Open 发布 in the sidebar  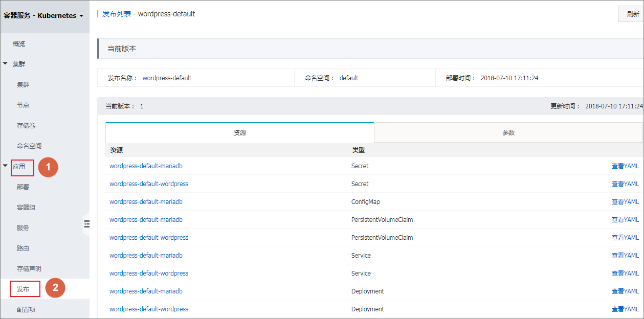pyautogui.click(x=23, y=289)
